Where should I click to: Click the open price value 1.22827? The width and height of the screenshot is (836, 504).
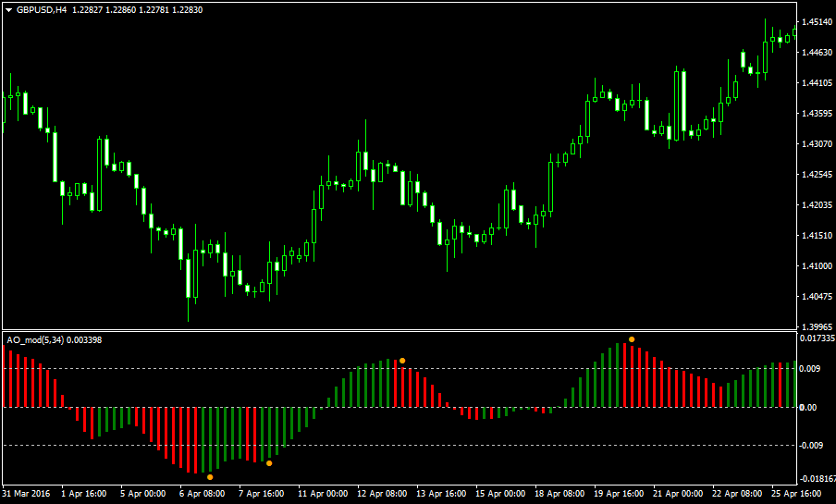point(87,10)
